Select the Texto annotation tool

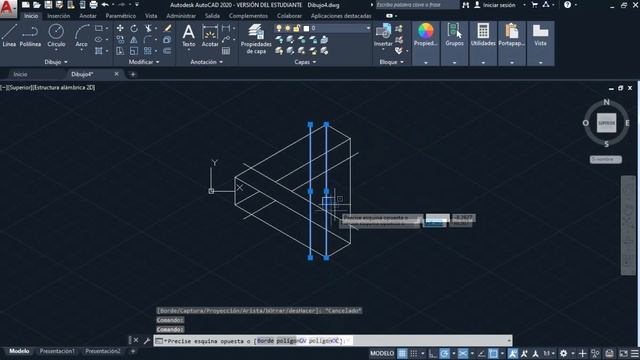[189, 36]
